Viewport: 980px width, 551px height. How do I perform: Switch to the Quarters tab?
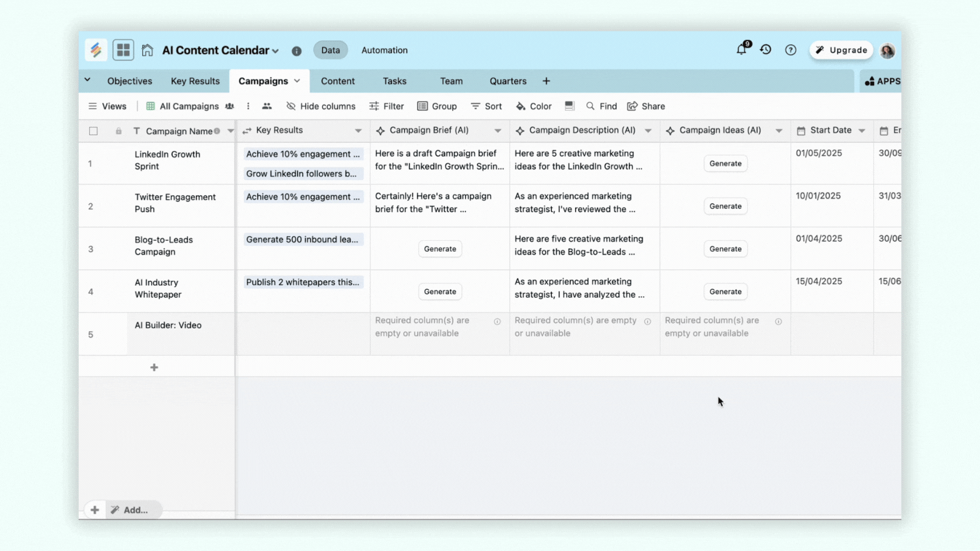tap(508, 81)
